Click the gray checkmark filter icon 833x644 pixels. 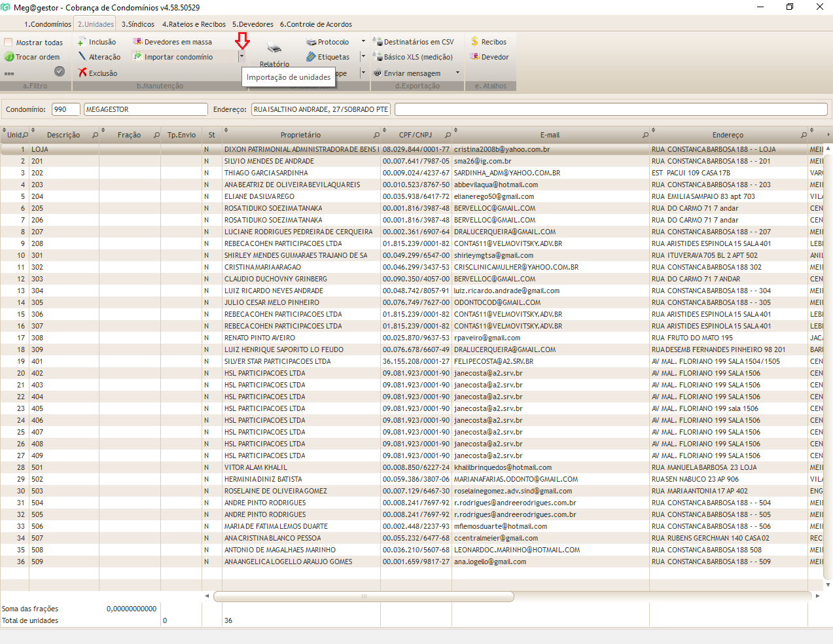coord(60,71)
